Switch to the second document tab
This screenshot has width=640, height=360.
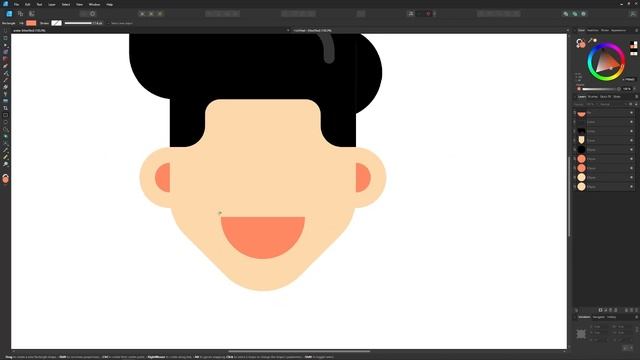(312, 30)
